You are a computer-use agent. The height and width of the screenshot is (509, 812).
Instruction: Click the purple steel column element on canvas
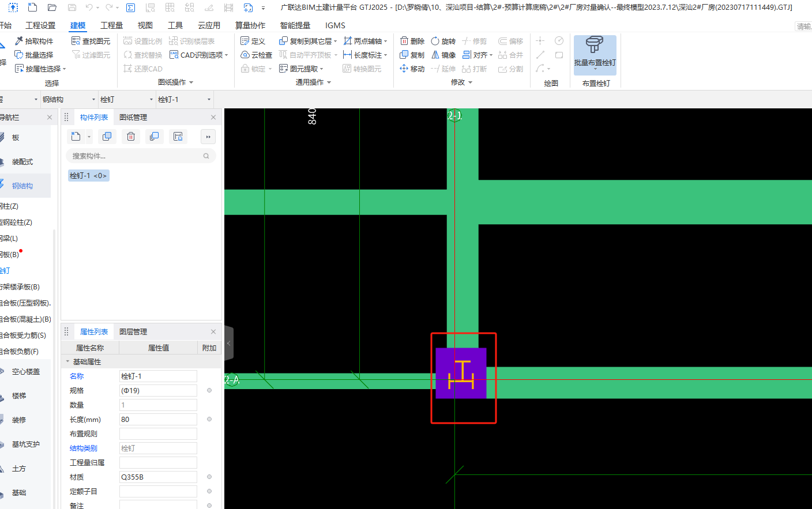pos(461,373)
